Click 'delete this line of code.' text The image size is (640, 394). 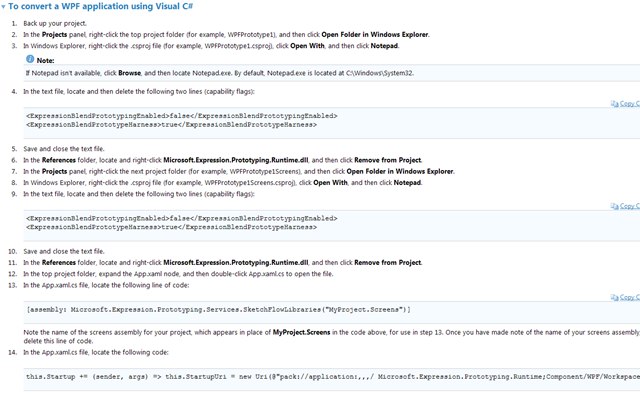click(58, 341)
